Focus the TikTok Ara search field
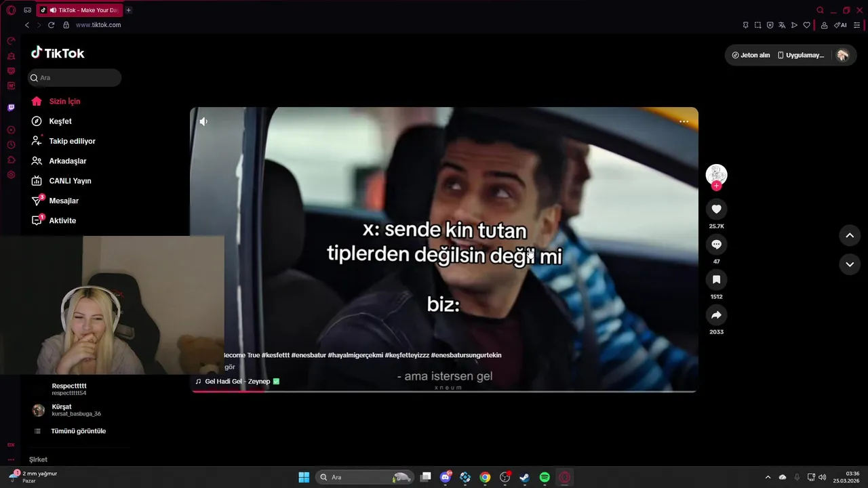The height and width of the screenshot is (488, 868). point(75,78)
